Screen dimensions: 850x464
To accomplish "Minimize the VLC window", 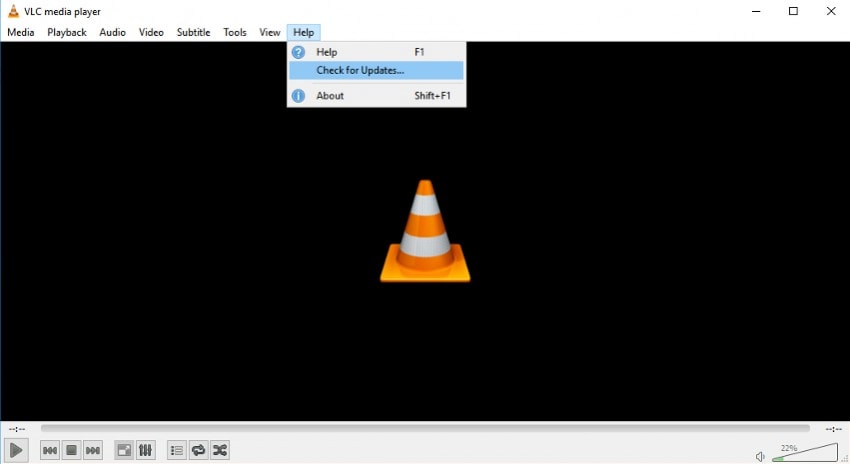I will coord(756,11).
